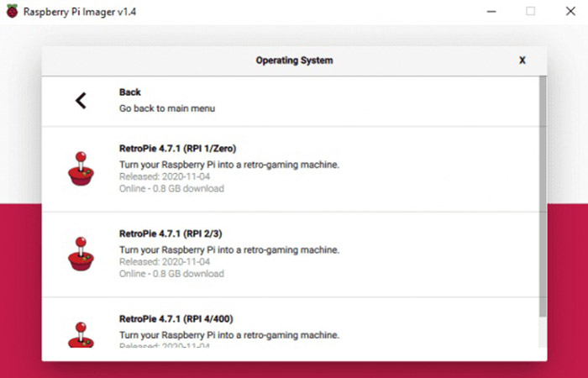Click 'Go back to main menu' text

tap(167, 108)
